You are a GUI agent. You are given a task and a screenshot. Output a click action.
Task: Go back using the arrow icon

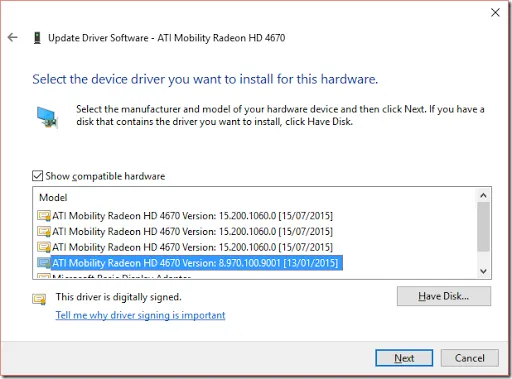pos(13,37)
